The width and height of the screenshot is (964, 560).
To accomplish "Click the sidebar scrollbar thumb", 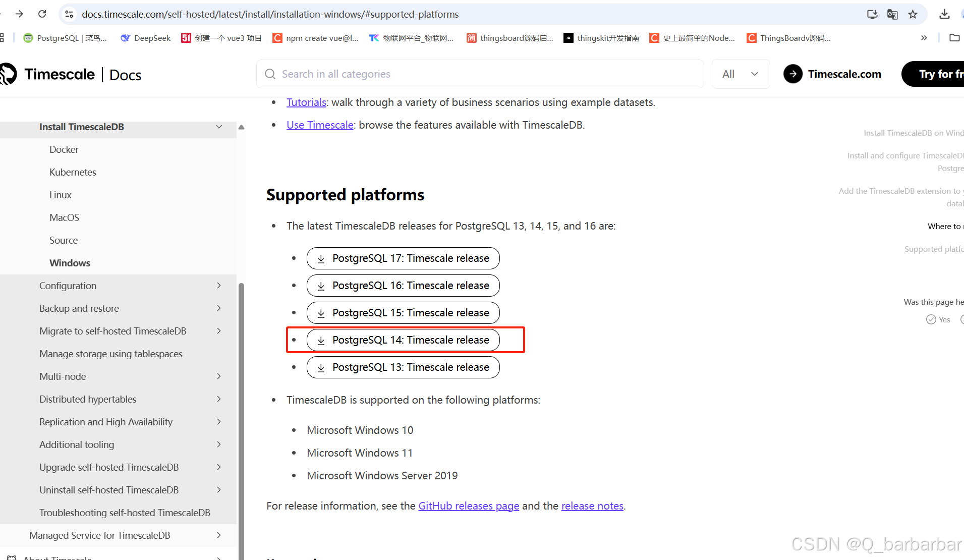I will point(242,421).
